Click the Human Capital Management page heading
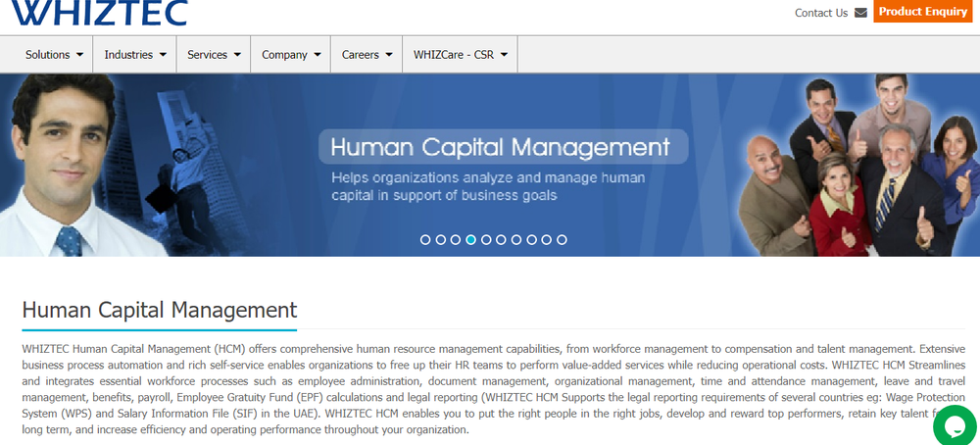The width and height of the screenshot is (980, 445). [x=160, y=310]
